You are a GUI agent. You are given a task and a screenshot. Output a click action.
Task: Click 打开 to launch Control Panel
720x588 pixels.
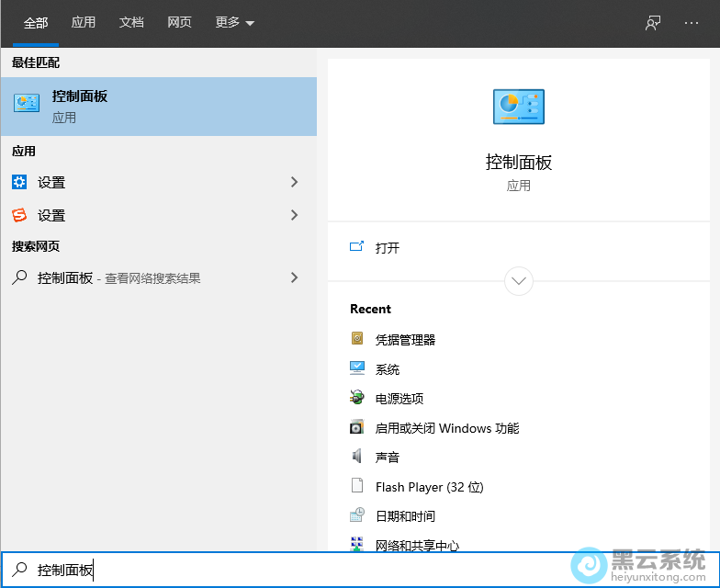point(387,248)
